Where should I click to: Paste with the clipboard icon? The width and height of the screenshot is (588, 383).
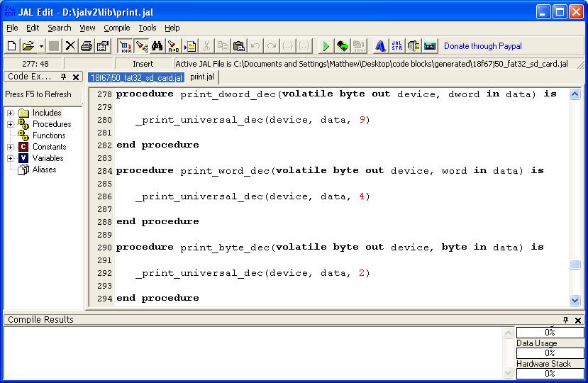(x=239, y=46)
